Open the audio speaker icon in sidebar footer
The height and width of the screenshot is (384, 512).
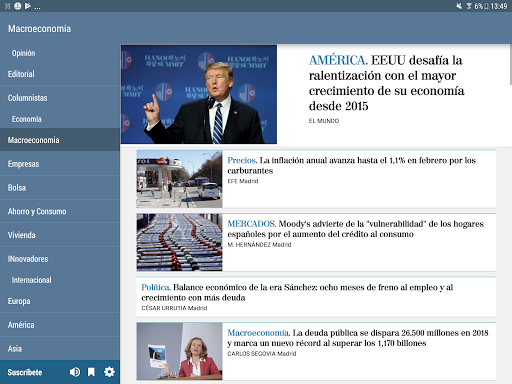(x=75, y=372)
